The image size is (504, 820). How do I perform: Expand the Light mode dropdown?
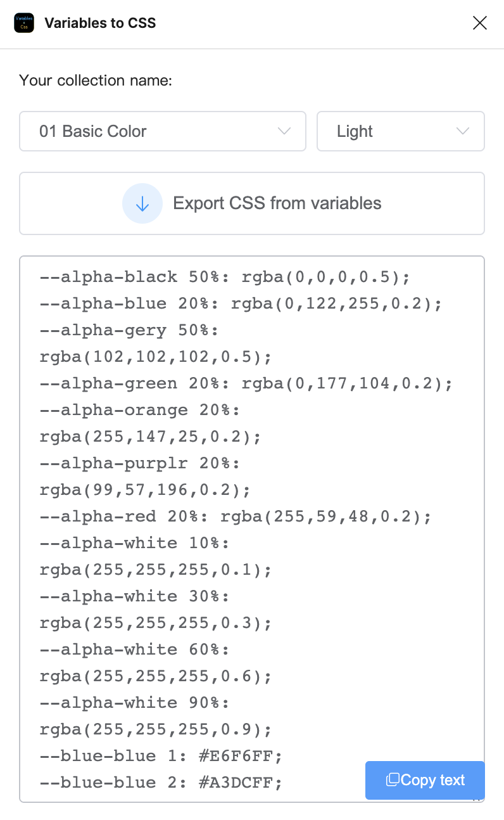tap(400, 131)
